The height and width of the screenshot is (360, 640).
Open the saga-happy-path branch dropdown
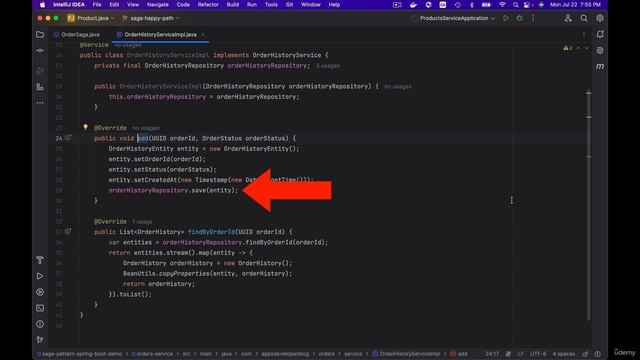point(151,18)
